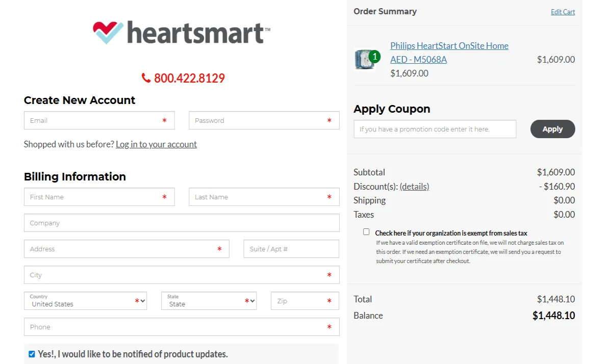
Task: Click the Zip field
Action: click(x=304, y=301)
